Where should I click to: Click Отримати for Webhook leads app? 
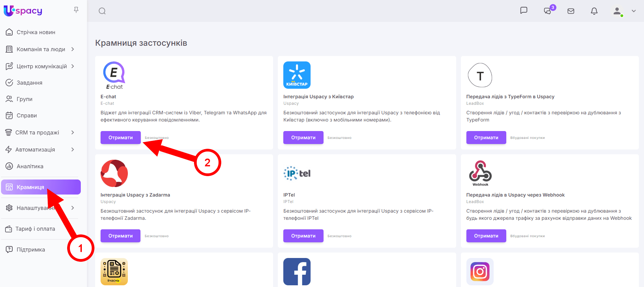coord(486,236)
